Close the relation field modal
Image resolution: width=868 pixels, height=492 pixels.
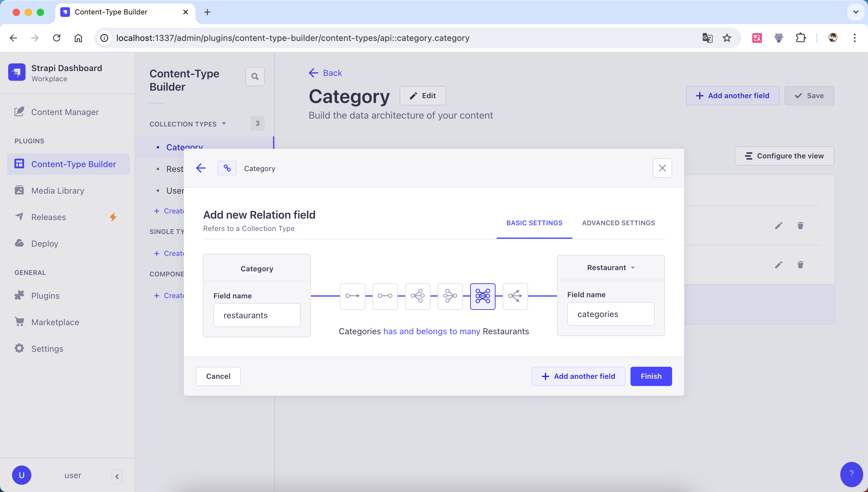[x=662, y=168]
